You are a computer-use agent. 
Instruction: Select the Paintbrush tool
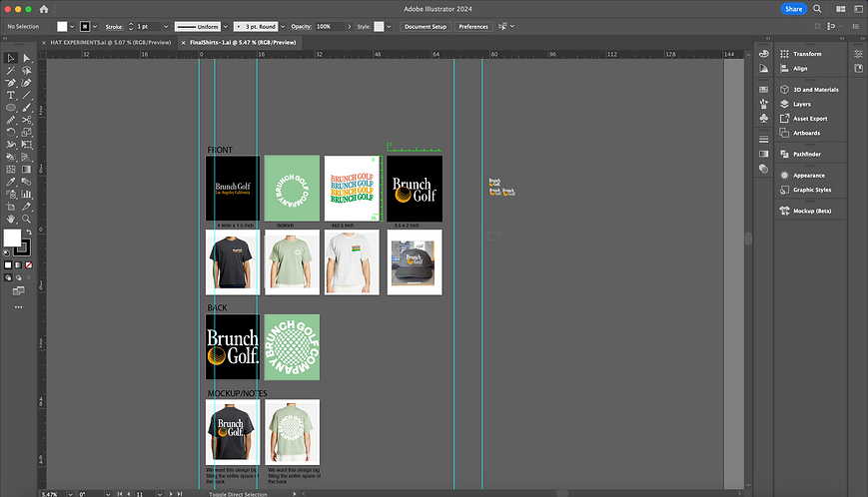(x=27, y=107)
